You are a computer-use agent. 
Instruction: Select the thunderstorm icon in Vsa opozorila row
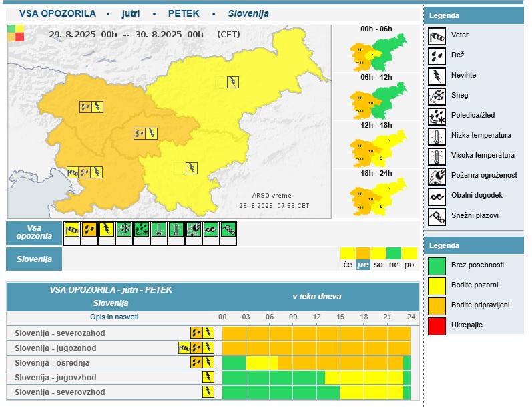tap(107, 231)
